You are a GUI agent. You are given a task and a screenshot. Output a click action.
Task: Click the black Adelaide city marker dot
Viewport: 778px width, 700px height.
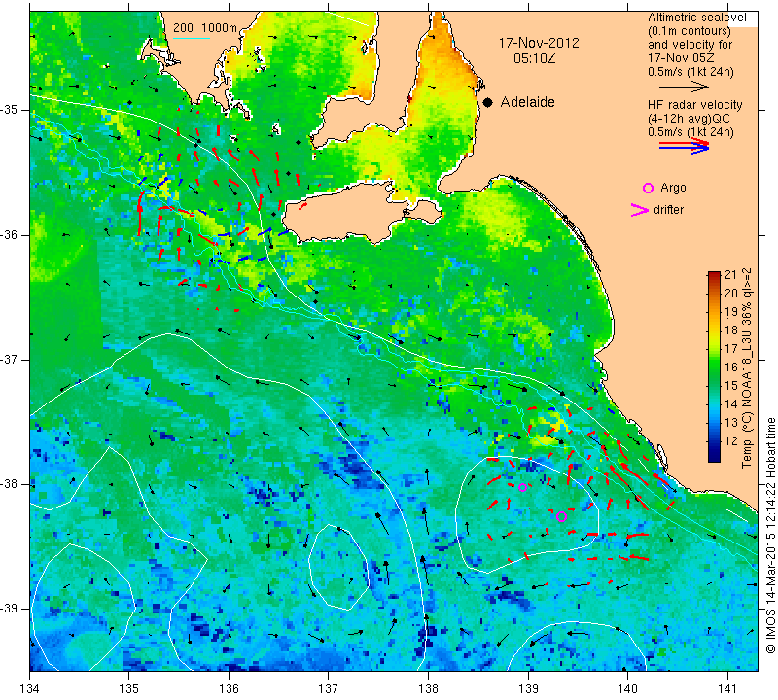[488, 102]
